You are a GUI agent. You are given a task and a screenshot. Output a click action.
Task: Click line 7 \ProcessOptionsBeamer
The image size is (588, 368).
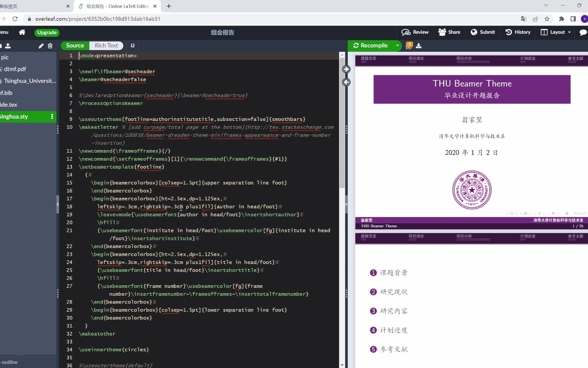pos(111,103)
